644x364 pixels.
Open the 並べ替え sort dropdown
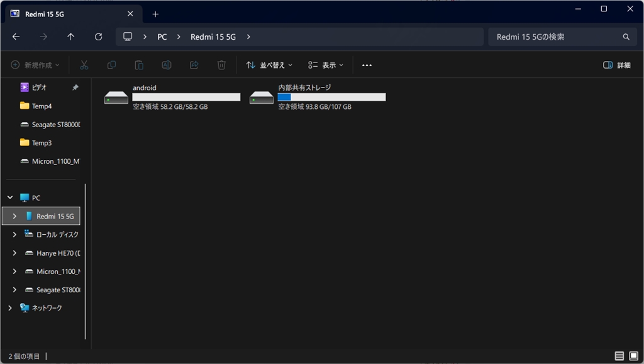tap(269, 65)
